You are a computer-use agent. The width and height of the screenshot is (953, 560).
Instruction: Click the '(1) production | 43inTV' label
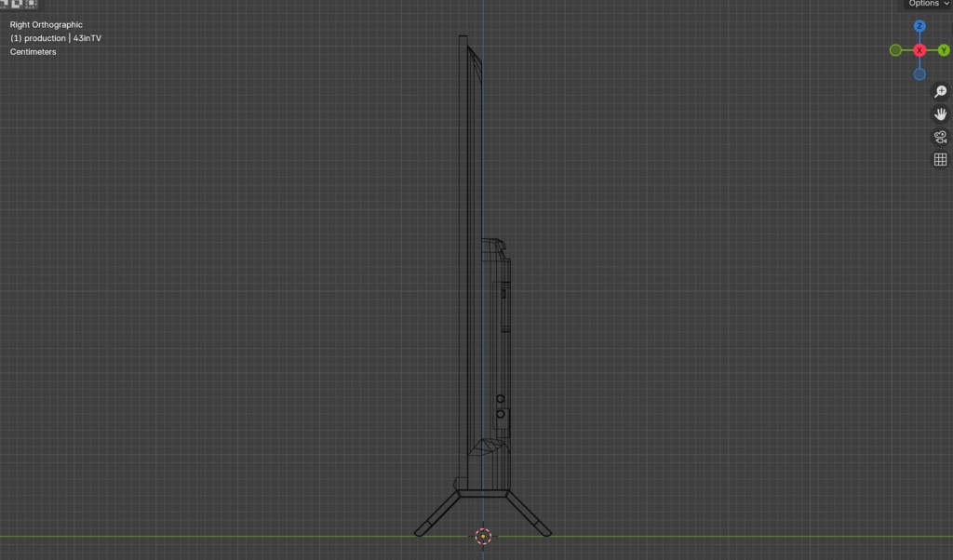(x=55, y=37)
